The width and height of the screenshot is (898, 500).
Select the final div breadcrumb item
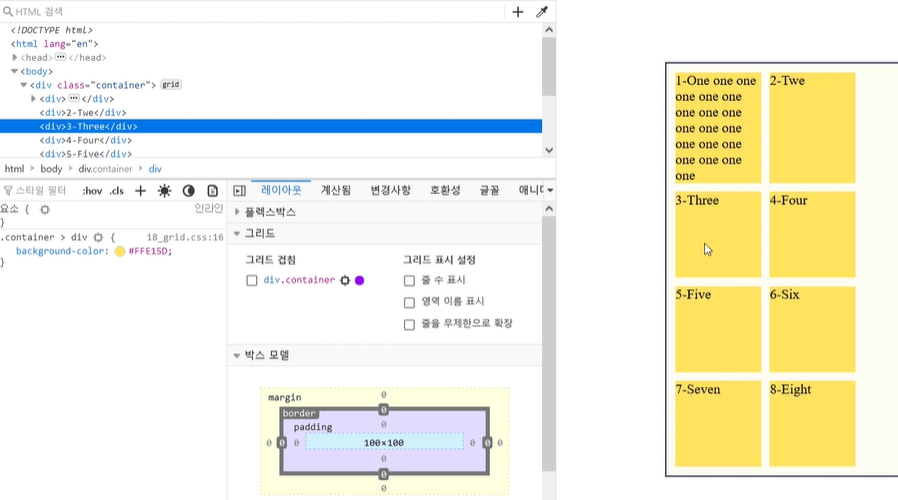(155, 169)
